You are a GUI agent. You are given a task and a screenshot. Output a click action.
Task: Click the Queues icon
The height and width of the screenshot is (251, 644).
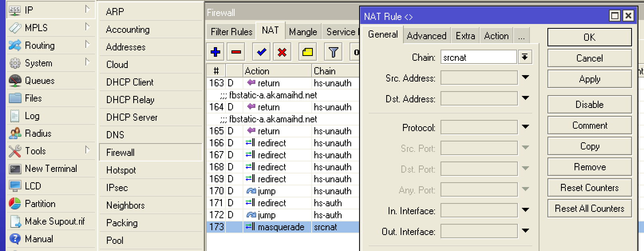pos(15,81)
